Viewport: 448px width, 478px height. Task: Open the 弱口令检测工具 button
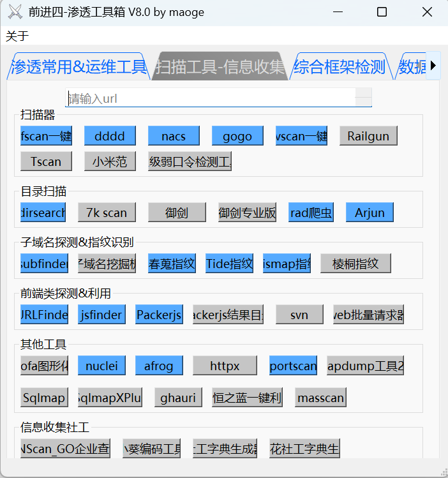pyautogui.click(x=190, y=161)
